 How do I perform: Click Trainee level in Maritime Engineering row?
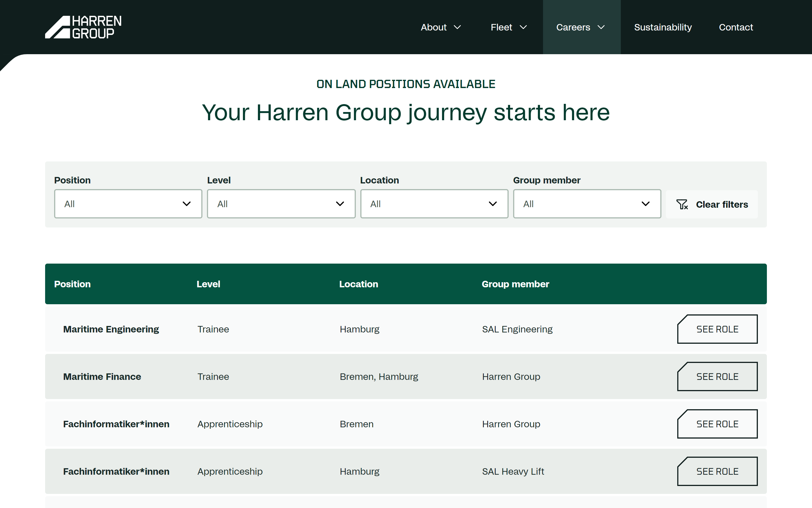[213, 329]
